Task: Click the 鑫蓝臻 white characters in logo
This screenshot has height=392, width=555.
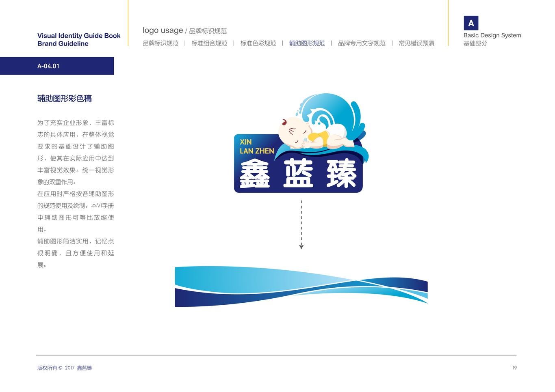Action: point(298,174)
